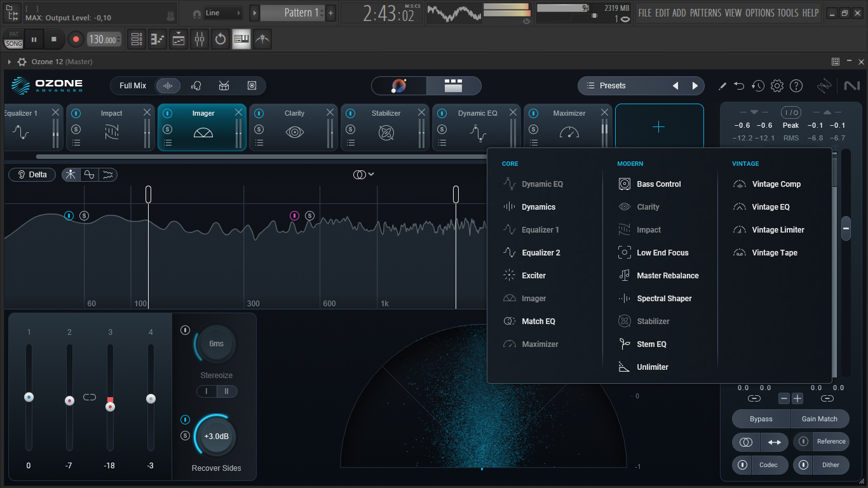The width and height of the screenshot is (868, 488).
Task: Open Ozone settings gear
Action: click(777, 86)
